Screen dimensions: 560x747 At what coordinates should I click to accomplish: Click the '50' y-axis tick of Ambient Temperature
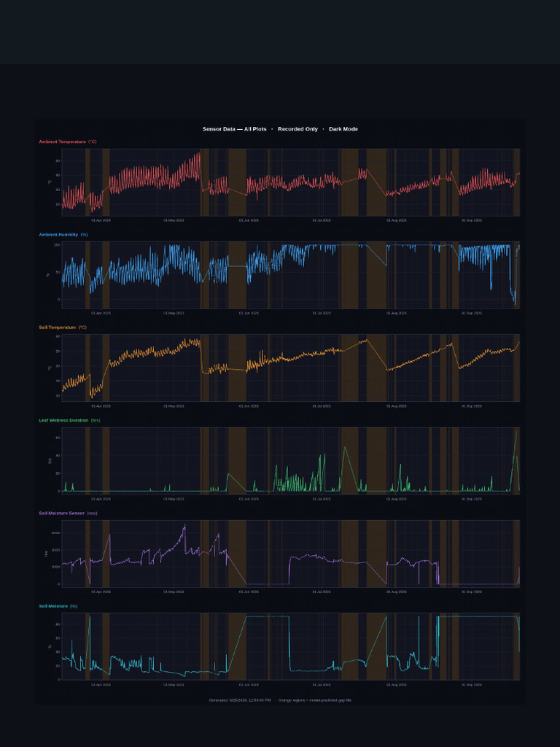57,160
